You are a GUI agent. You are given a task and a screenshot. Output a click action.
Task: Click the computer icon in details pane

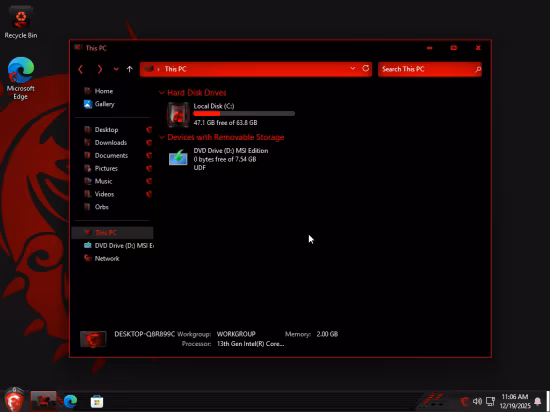click(93, 339)
